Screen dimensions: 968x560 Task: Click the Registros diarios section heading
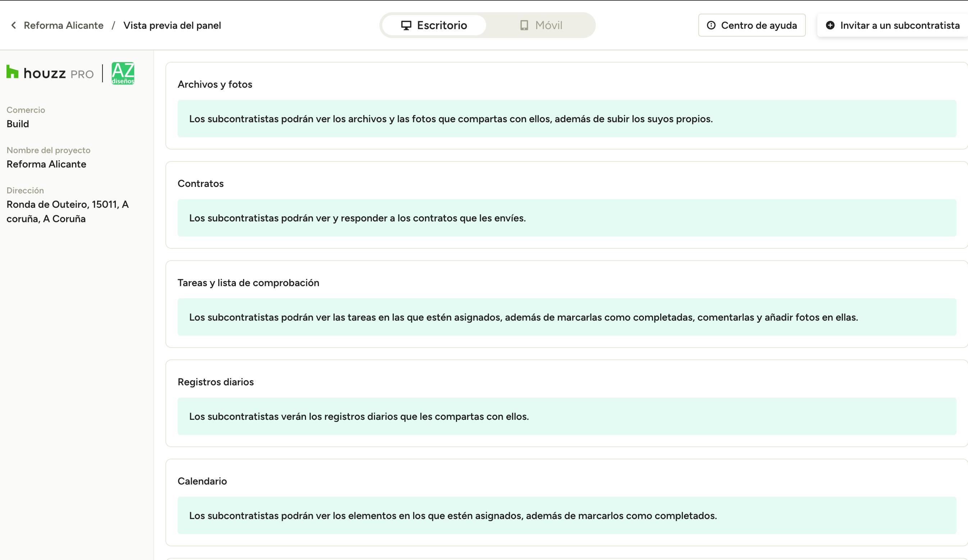(215, 382)
